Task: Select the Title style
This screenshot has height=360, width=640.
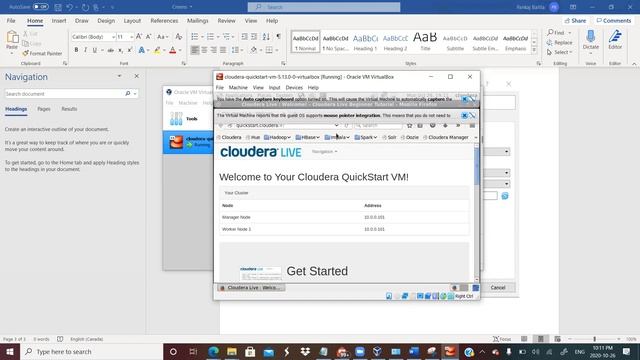Action: 425,42
